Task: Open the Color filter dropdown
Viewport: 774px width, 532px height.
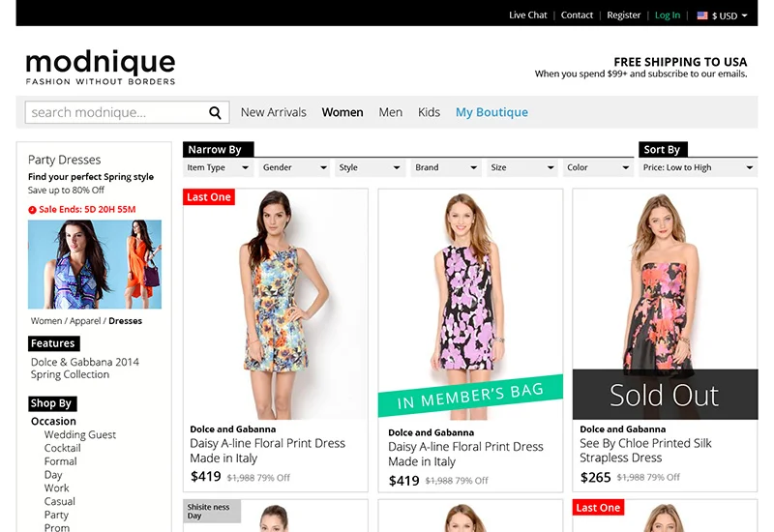Action: [x=598, y=167]
